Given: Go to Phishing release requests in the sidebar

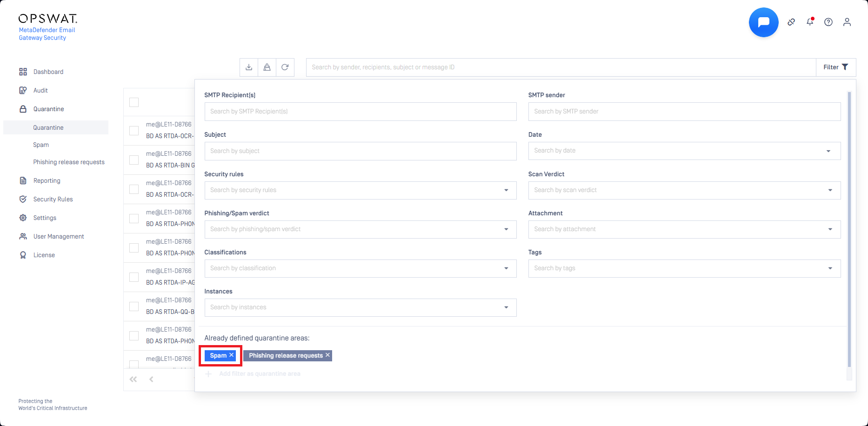Looking at the screenshot, I should [x=69, y=162].
